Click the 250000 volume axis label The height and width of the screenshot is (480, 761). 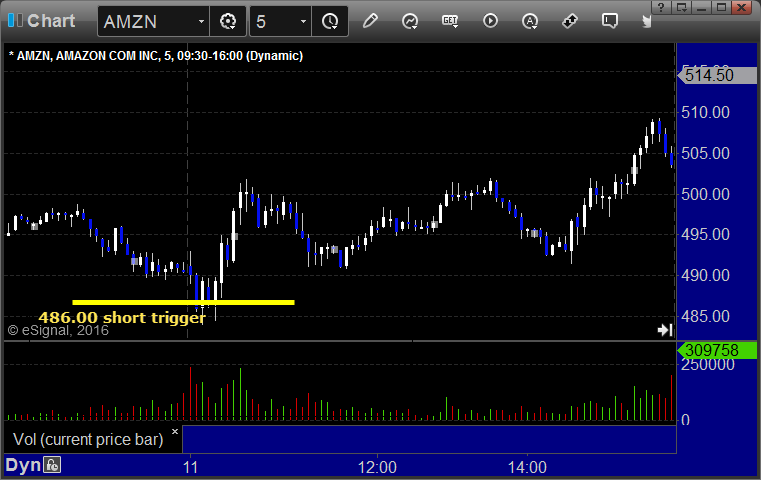tap(708, 364)
